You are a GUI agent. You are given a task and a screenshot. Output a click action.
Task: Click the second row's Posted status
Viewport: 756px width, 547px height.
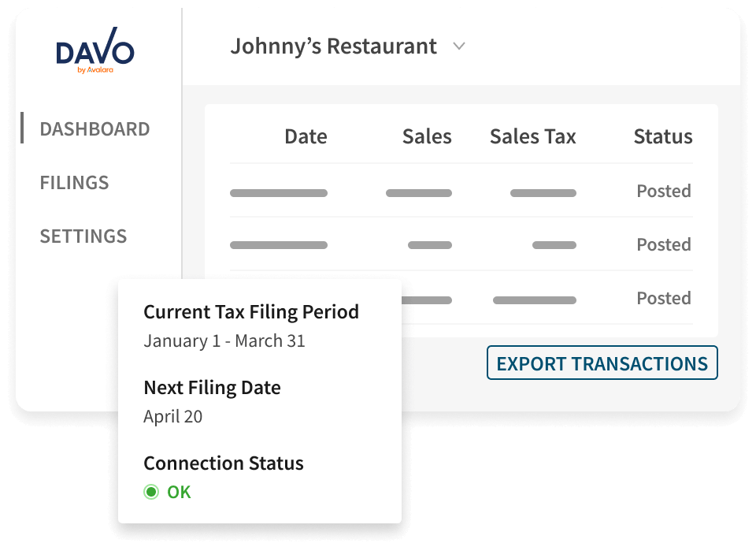(x=663, y=245)
